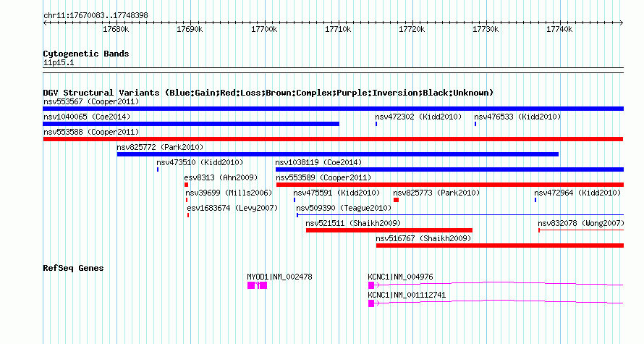The width and height of the screenshot is (644, 344).
Task: Click the KCNC1 NM_004976 first exon box
Action: click(371, 285)
